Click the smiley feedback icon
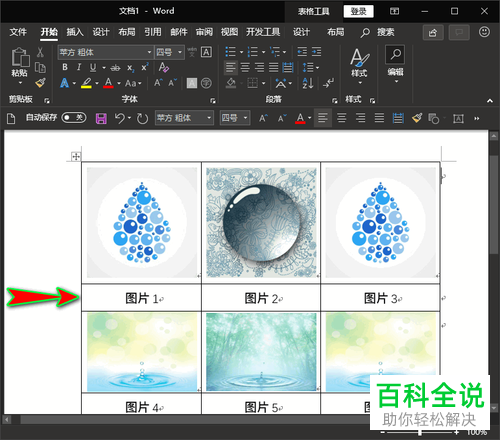This screenshot has height=440, width=500. tap(484, 32)
